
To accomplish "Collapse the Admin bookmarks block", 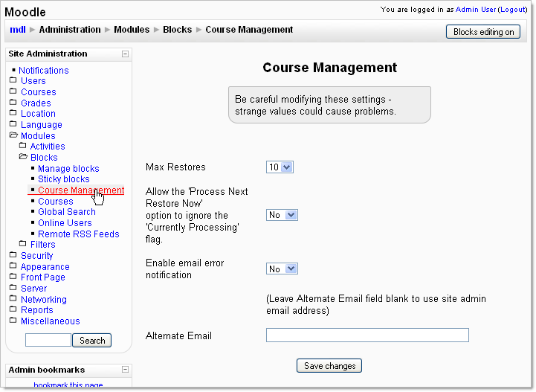I will click(x=125, y=370).
